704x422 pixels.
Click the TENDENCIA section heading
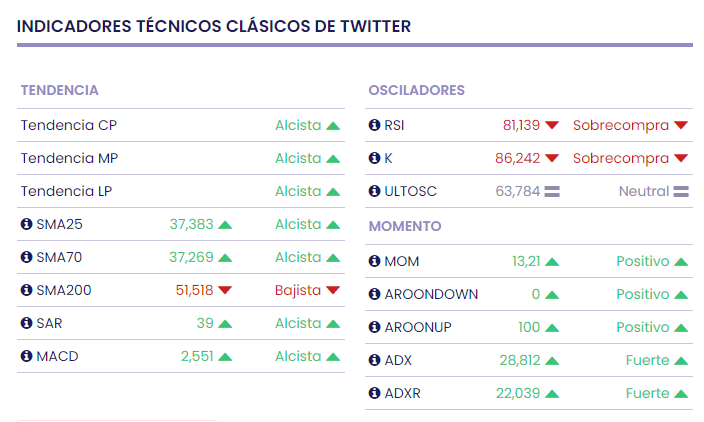click(x=59, y=91)
